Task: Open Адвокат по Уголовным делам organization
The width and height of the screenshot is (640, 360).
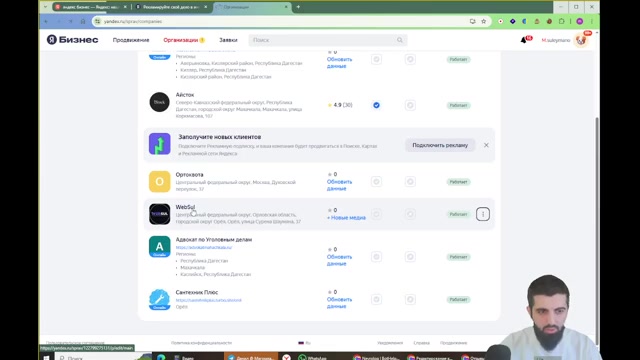Action: (214, 240)
